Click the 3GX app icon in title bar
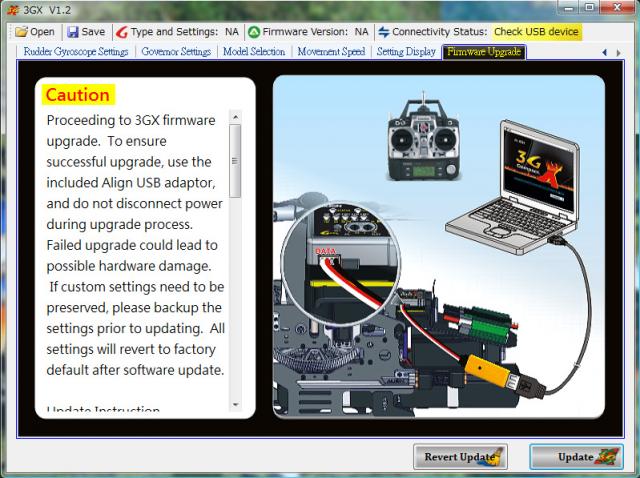This screenshot has width=640, height=478. tap(13, 10)
